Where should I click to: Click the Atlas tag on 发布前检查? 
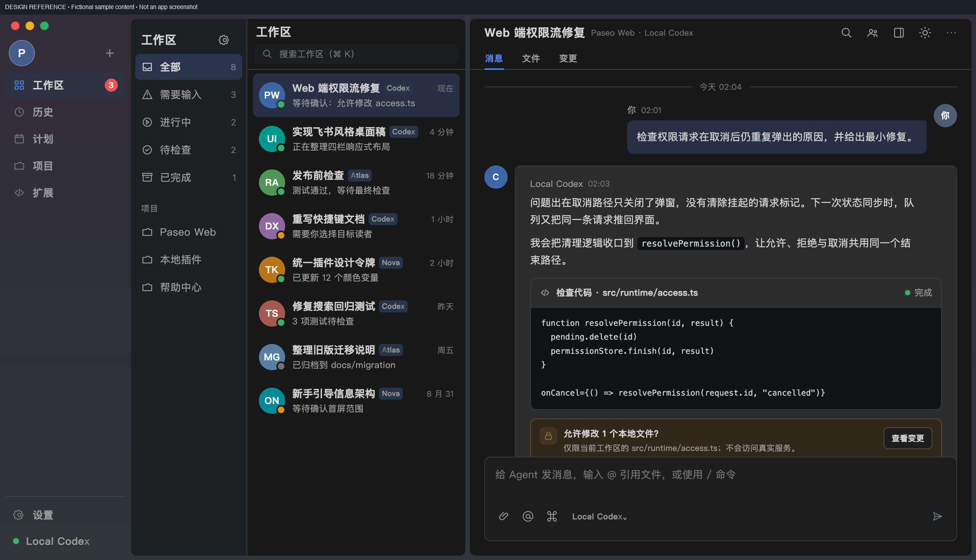[360, 175]
